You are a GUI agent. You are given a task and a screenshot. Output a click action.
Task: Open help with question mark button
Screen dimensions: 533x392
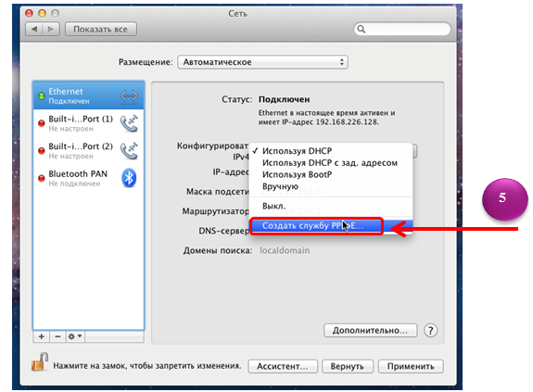click(x=430, y=331)
